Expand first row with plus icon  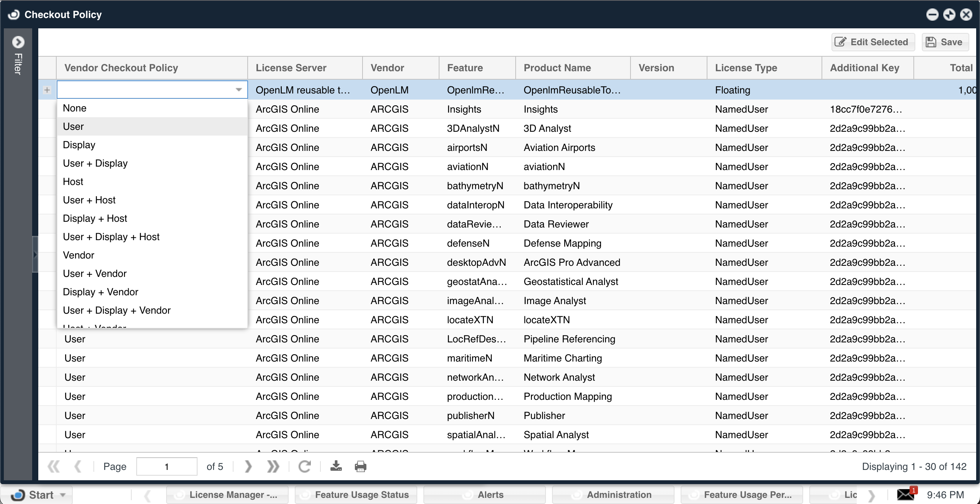tap(47, 90)
